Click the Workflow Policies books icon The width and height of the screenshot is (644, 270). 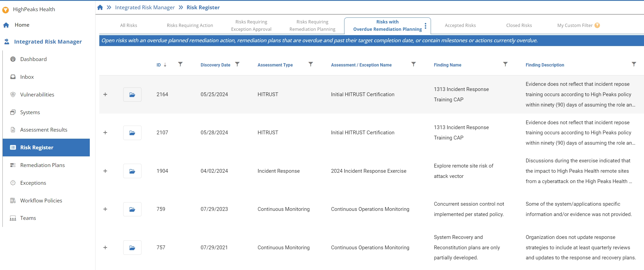[x=13, y=201]
